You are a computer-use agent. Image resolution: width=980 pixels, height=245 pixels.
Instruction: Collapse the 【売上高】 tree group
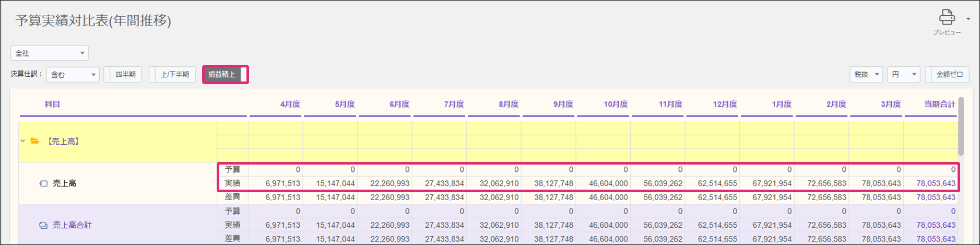23,141
